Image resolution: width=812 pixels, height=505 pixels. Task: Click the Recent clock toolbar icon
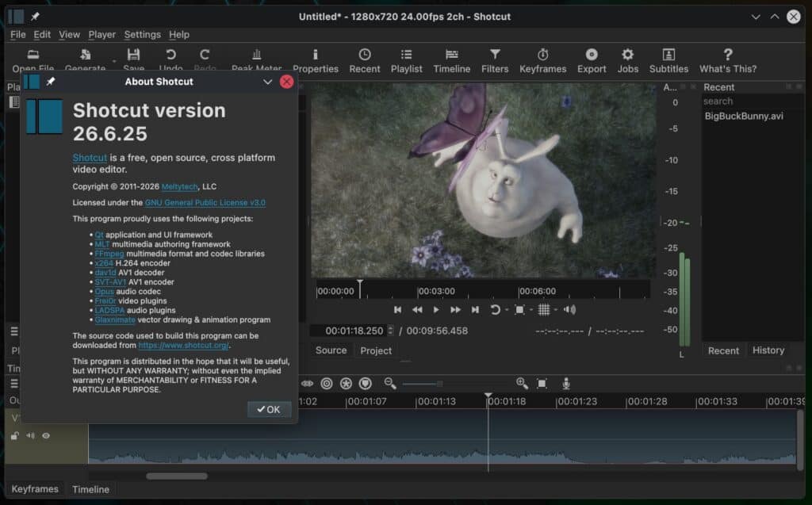click(x=364, y=60)
